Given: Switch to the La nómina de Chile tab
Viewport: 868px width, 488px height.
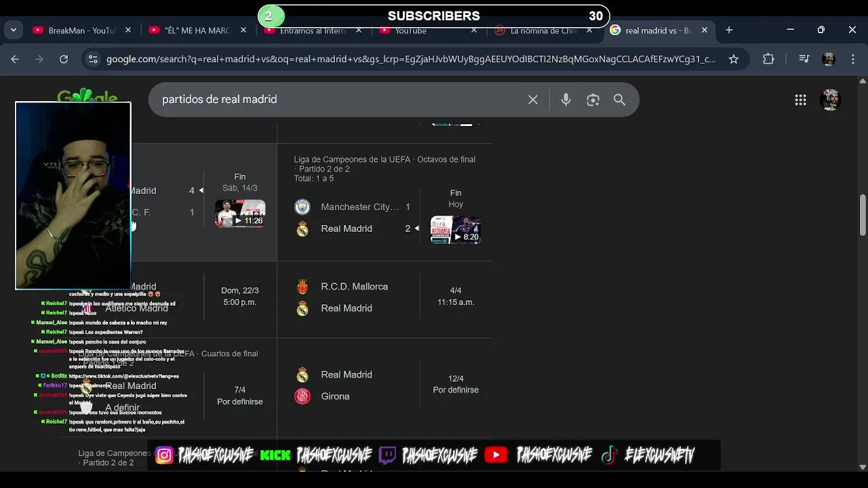Looking at the screenshot, I should pos(543,30).
